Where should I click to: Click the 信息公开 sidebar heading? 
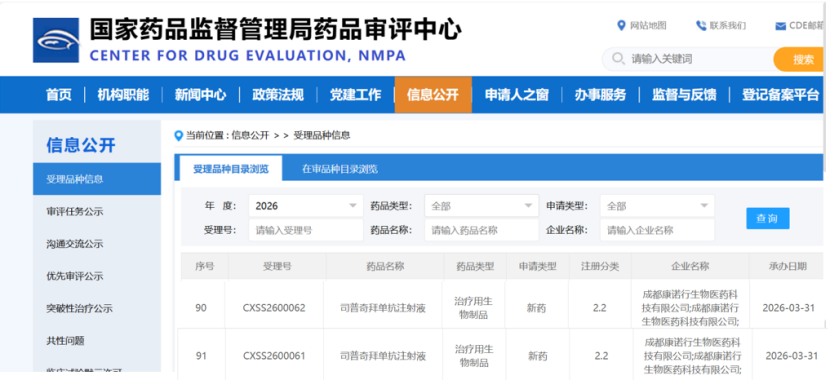tap(81, 145)
